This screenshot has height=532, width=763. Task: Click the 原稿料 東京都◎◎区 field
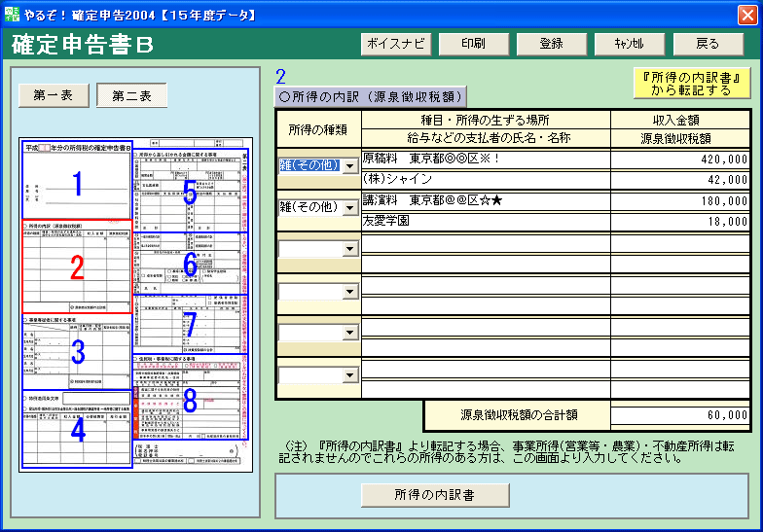486,160
